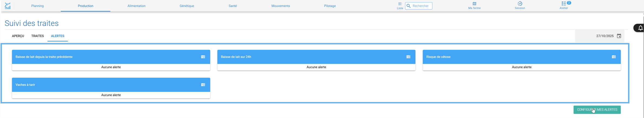Click Aucune alerte under Risque de cétose
The width and height of the screenshot is (644, 118).
tap(522, 67)
